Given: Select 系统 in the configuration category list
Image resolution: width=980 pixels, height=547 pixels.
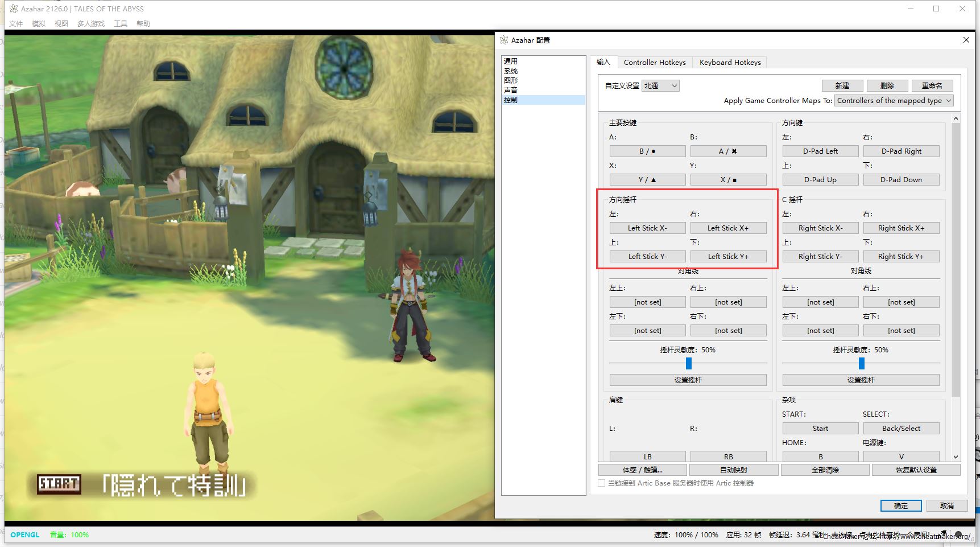Looking at the screenshot, I should (543, 71).
